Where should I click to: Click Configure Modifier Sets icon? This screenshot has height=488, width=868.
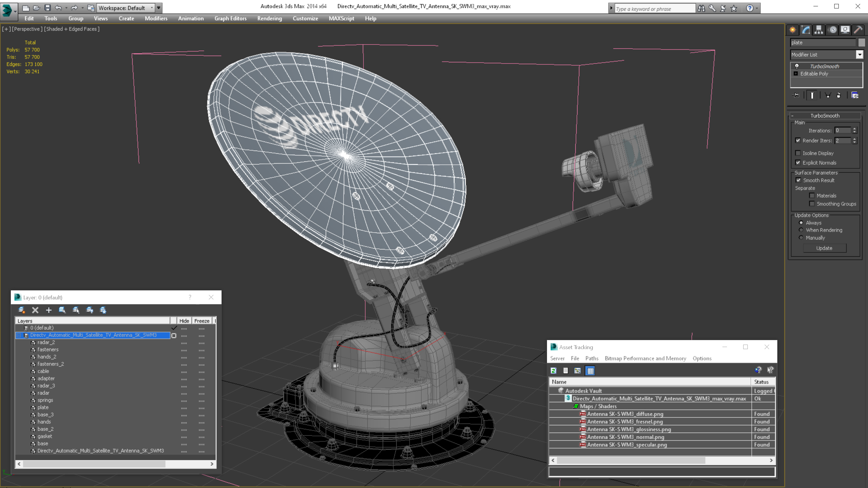click(855, 95)
